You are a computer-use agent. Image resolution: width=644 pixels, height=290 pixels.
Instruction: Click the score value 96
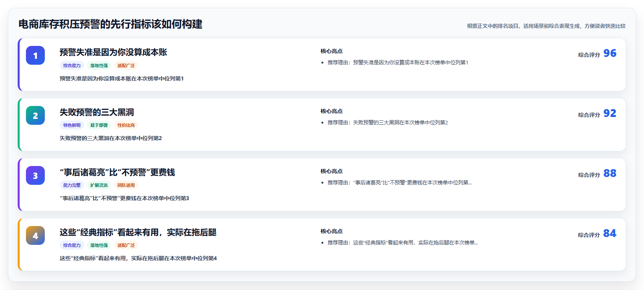[x=610, y=53]
